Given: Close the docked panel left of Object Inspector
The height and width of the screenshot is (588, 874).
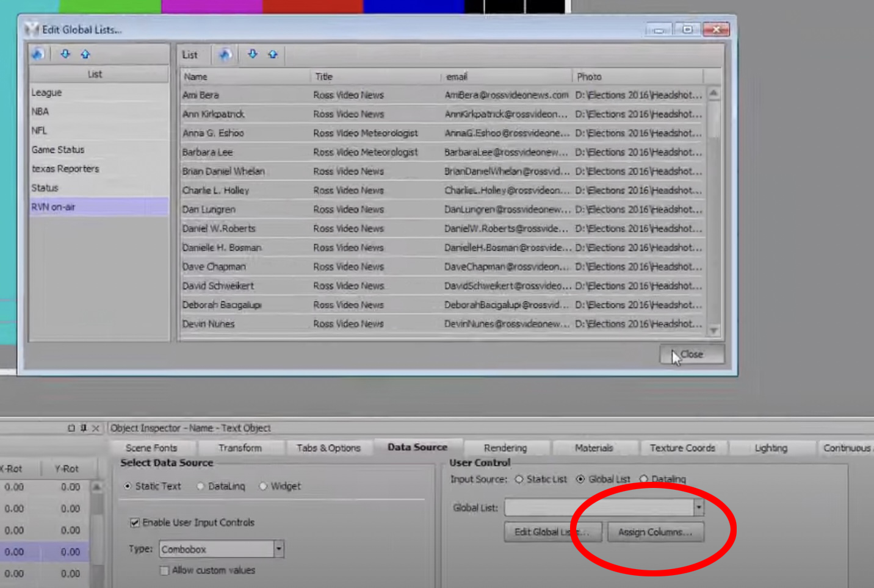Looking at the screenshot, I should (95, 428).
